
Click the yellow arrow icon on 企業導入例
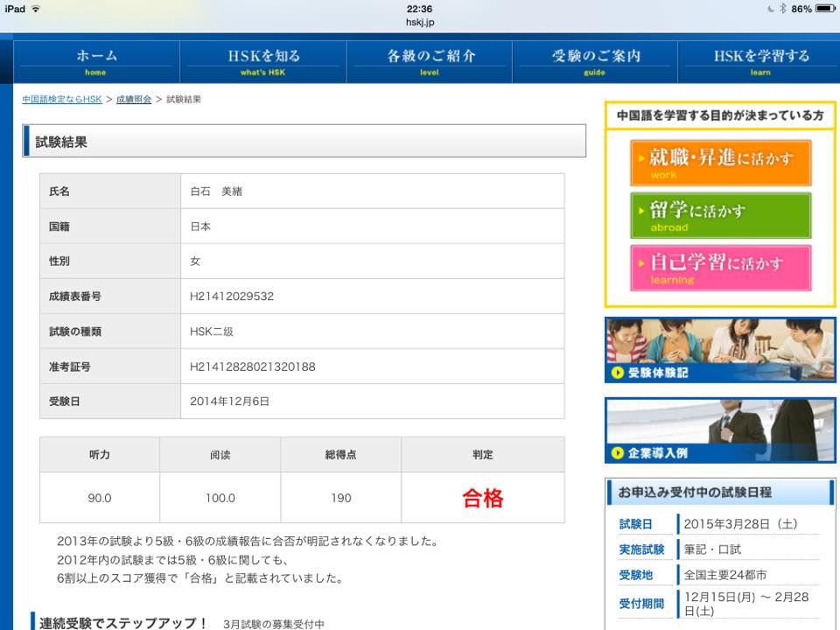[617, 453]
